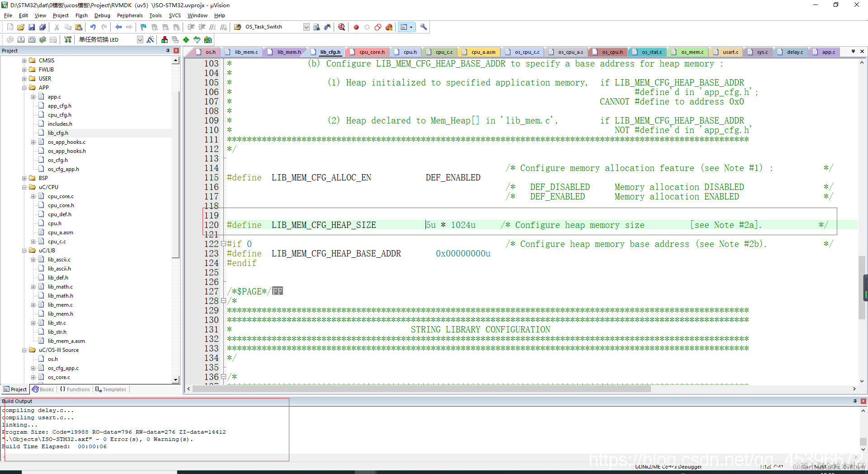Image resolution: width=868 pixels, height=474 pixels.
Task: Open Manage Run-Time Environment green diamond icon
Action: (x=186, y=40)
